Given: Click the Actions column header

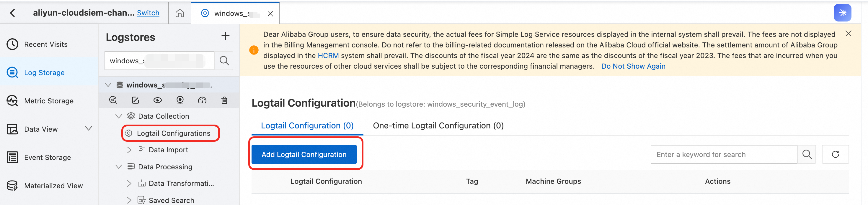Looking at the screenshot, I should pyautogui.click(x=718, y=181).
